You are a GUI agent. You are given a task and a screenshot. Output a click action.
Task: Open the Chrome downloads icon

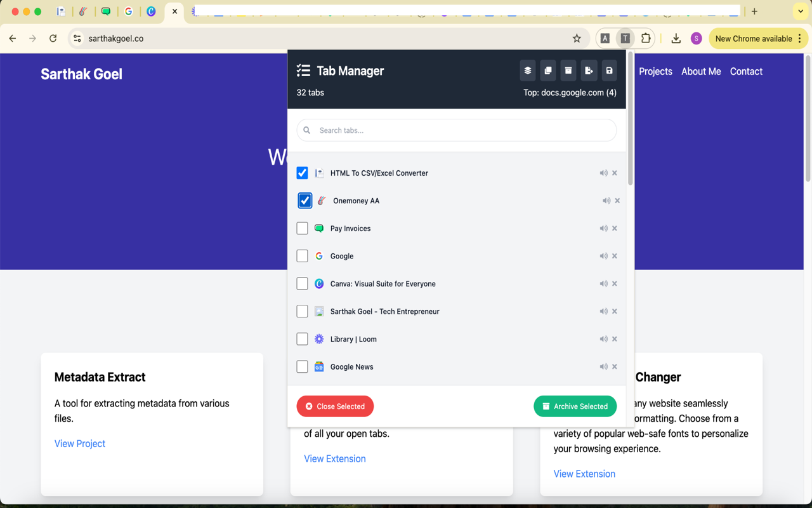(676, 39)
